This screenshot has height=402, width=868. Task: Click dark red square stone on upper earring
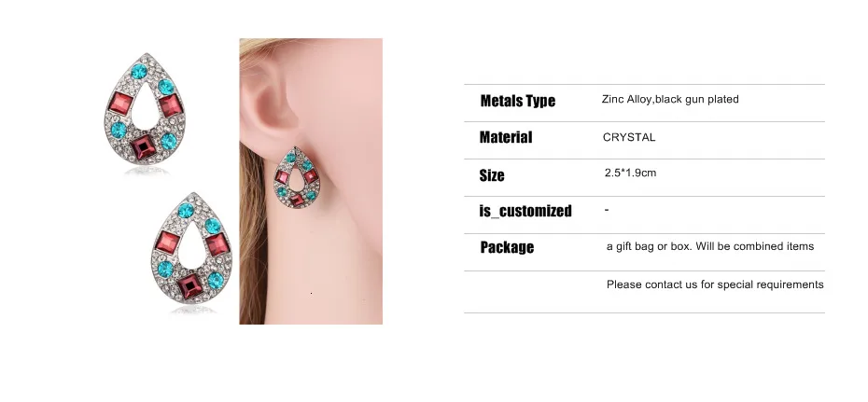coord(144,147)
